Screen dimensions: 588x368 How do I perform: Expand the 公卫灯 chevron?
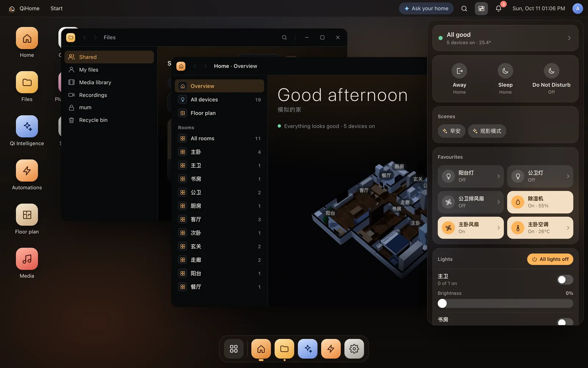pyautogui.click(x=568, y=176)
